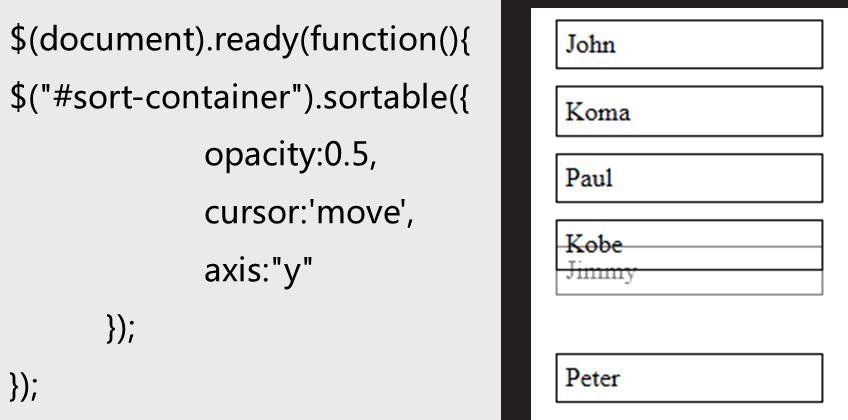The height and width of the screenshot is (420, 848).
Task: Select the Koma sortable box
Action: coord(689,111)
